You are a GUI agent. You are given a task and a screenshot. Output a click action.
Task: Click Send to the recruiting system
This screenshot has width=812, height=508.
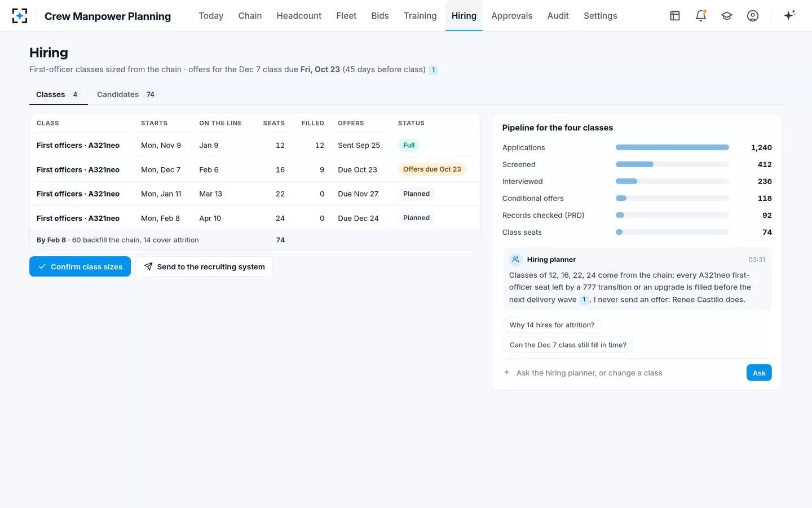tap(204, 266)
